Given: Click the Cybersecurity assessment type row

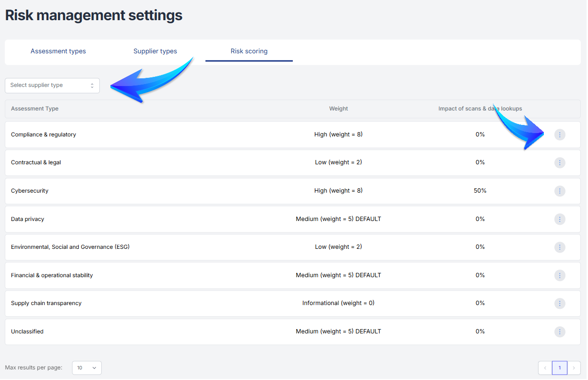Looking at the screenshot, I should 30,191.
